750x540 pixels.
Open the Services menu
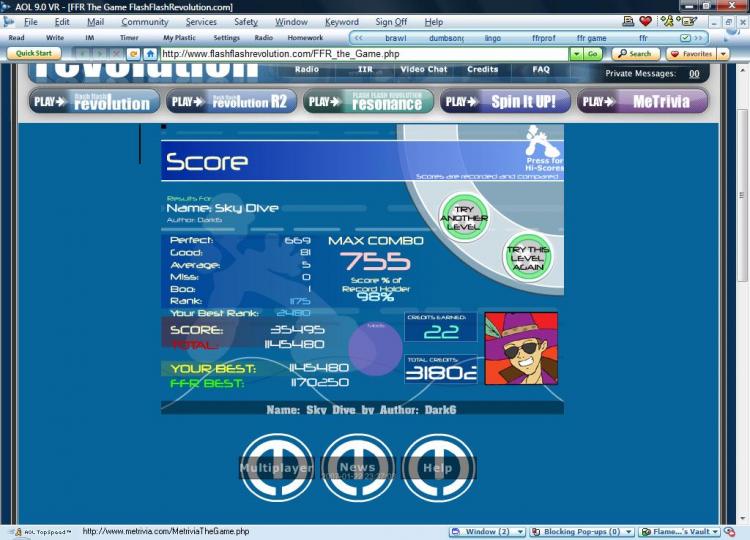pyautogui.click(x=201, y=22)
